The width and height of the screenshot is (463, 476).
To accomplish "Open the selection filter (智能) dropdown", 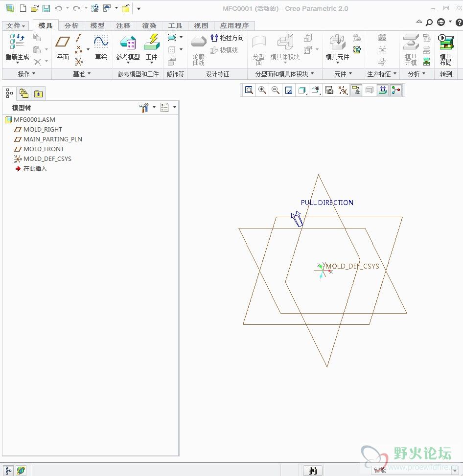I will 455,471.
